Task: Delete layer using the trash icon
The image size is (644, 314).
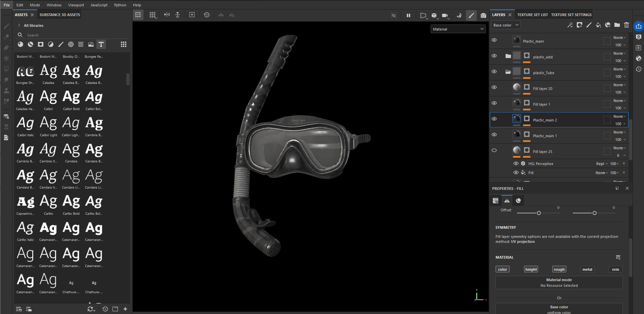Action: (626, 25)
